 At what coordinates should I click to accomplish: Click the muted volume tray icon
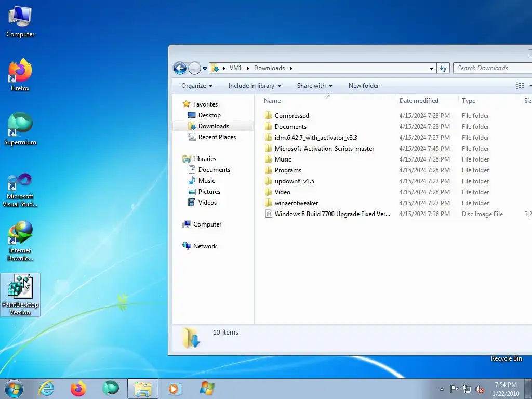coord(480,389)
